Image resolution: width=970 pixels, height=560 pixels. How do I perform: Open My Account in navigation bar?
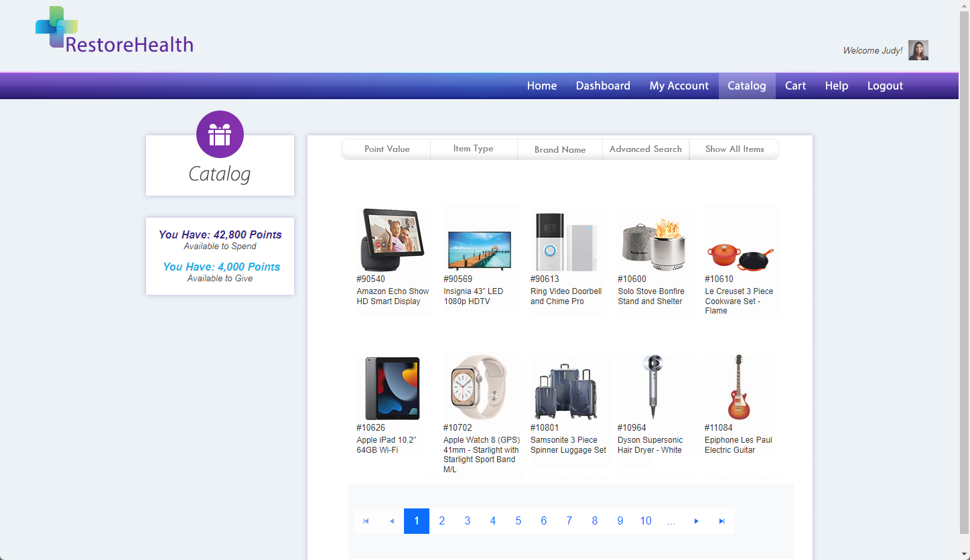[x=679, y=86]
